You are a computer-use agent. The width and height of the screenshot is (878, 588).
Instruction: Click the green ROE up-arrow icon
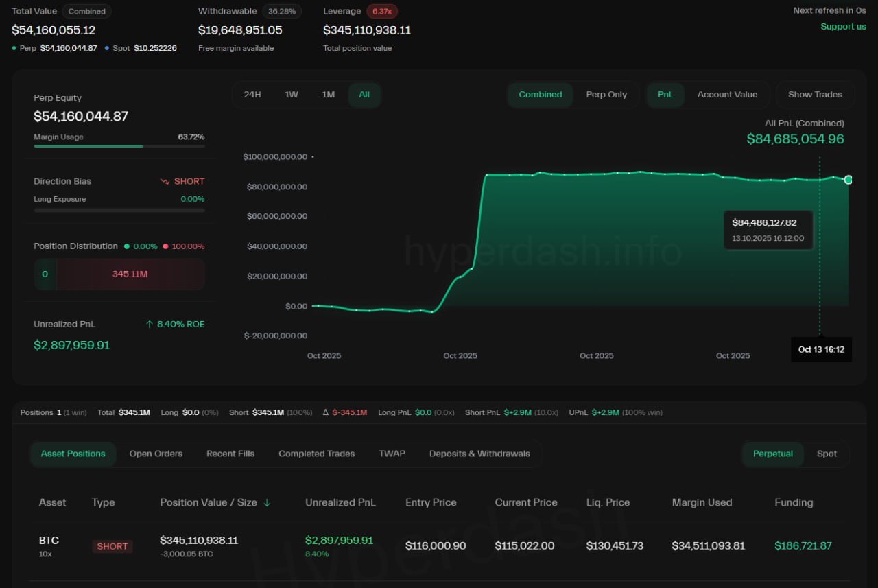(x=150, y=325)
